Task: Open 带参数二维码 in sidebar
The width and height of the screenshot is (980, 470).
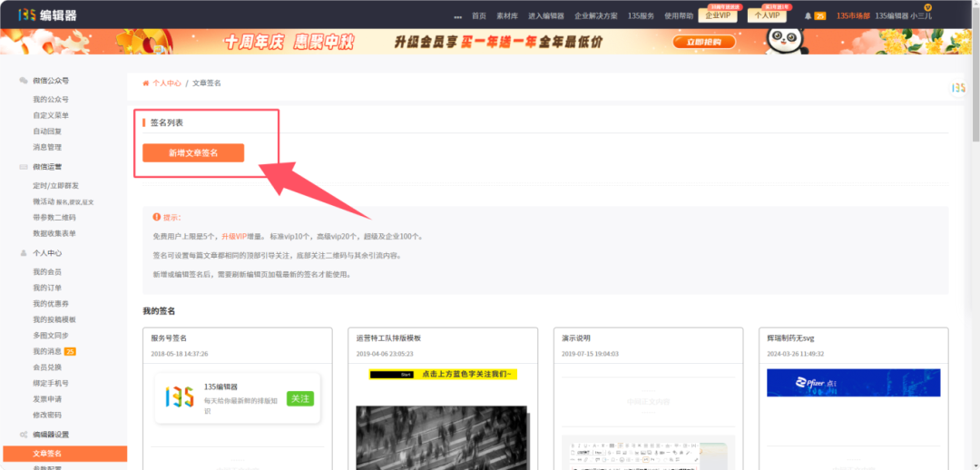Action: (x=54, y=218)
